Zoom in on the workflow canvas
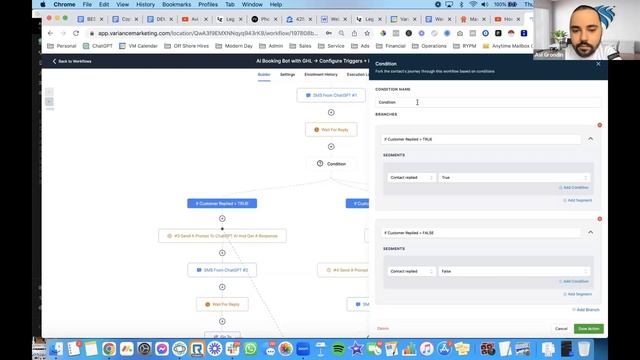The image size is (640, 360). click(49, 92)
